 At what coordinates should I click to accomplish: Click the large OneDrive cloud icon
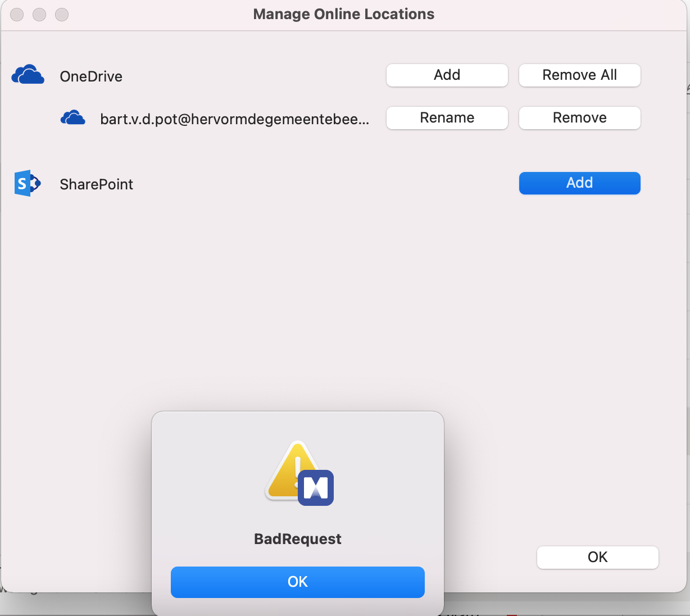click(x=28, y=75)
